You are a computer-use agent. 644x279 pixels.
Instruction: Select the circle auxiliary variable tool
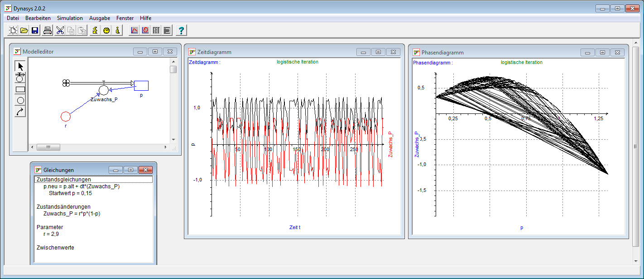pos(20,100)
